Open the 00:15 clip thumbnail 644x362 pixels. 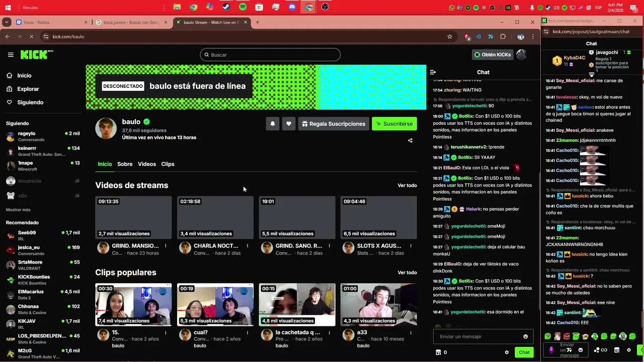(297, 304)
